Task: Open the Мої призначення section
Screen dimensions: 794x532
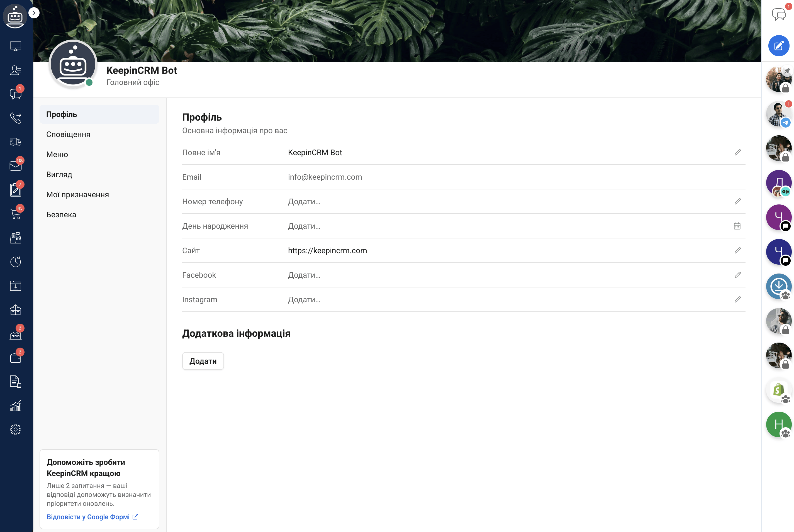Action: 99,194
